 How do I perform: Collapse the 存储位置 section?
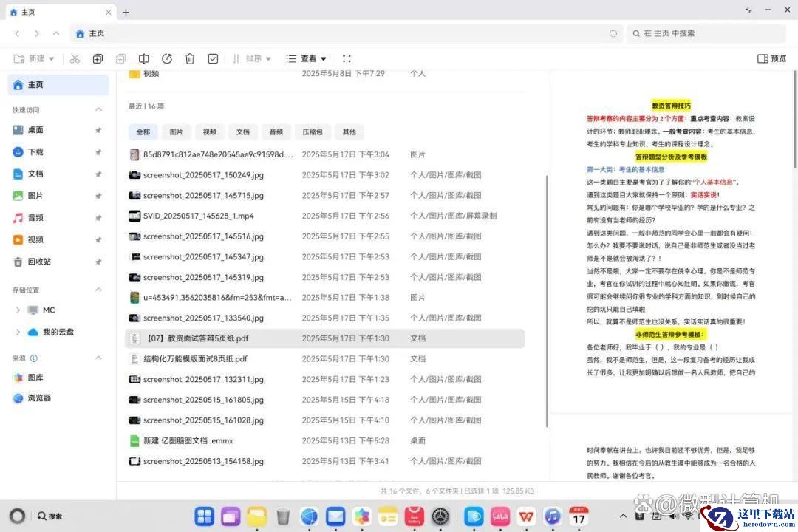98,290
